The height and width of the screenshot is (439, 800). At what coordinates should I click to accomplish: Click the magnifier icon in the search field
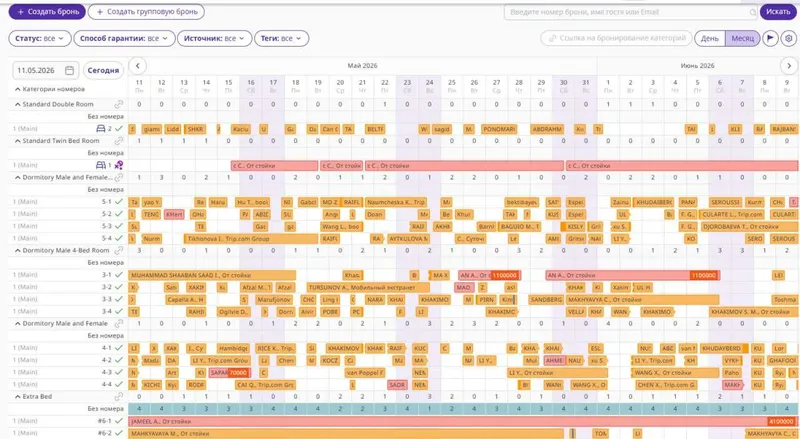pyautogui.click(x=753, y=12)
